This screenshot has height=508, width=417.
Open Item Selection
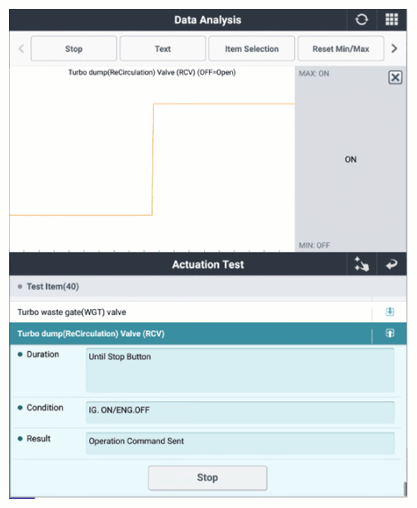[252, 49]
